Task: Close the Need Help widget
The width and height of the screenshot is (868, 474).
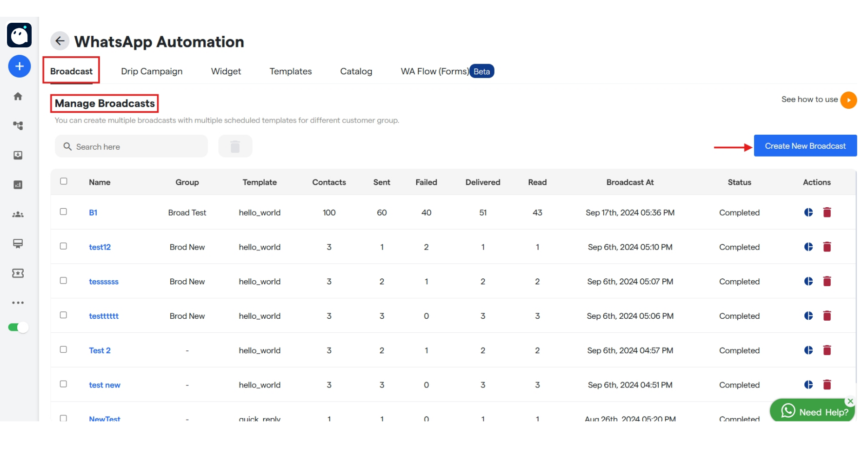Action: coord(850,401)
